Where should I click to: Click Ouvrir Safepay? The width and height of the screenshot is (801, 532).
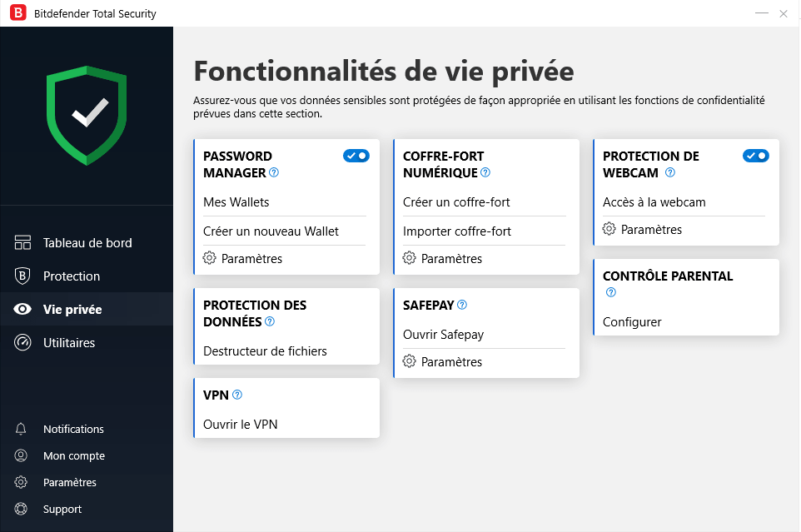tap(443, 335)
